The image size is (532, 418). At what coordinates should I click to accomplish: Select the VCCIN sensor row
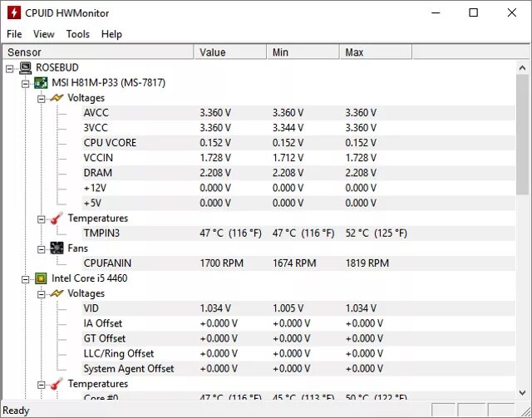(x=298, y=158)
